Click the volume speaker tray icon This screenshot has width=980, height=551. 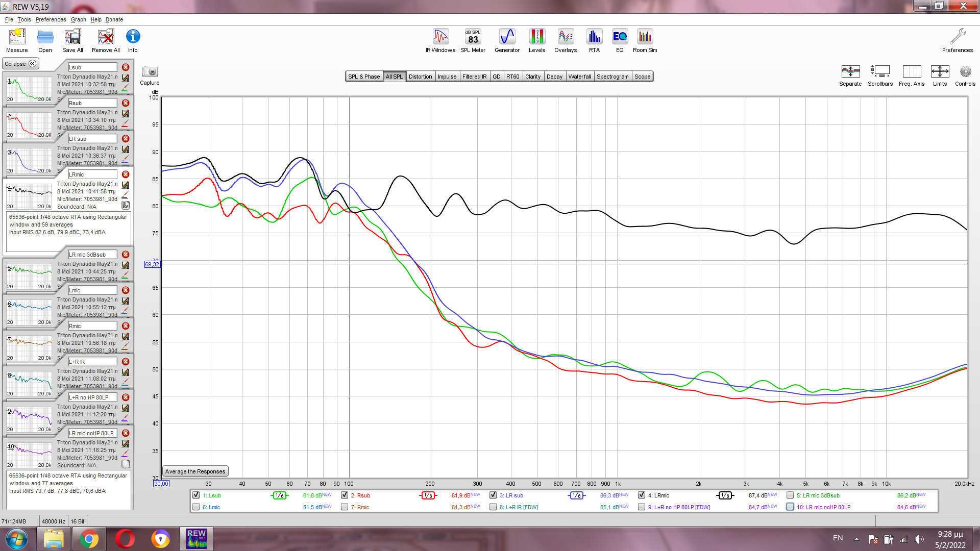919,539
